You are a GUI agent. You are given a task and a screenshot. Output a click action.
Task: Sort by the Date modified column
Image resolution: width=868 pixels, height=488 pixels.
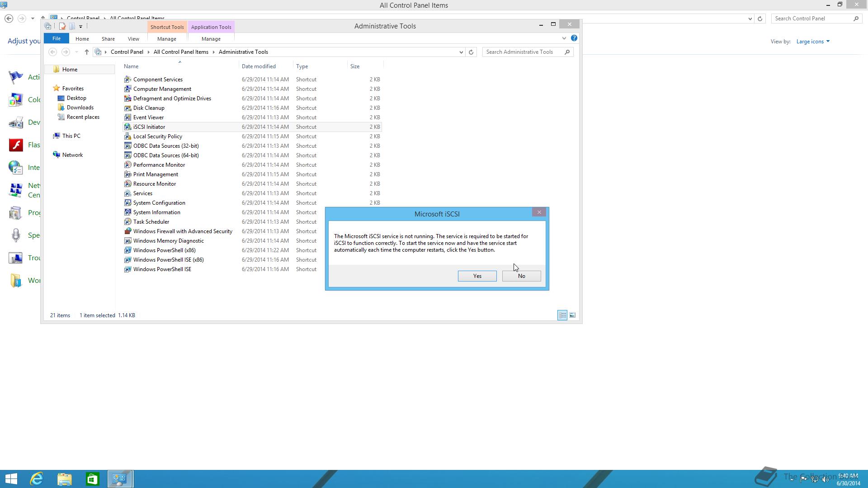click(259, 66)
